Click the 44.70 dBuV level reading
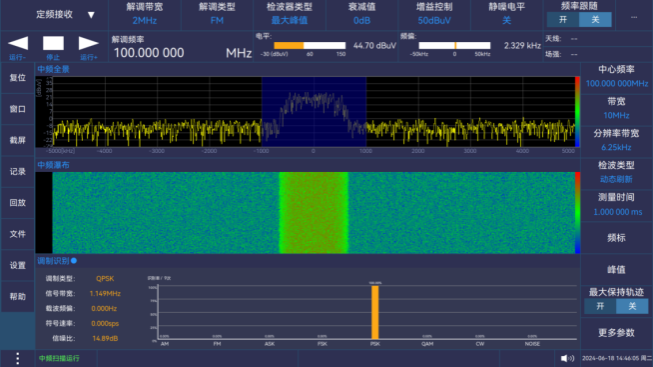 point(374,46)
